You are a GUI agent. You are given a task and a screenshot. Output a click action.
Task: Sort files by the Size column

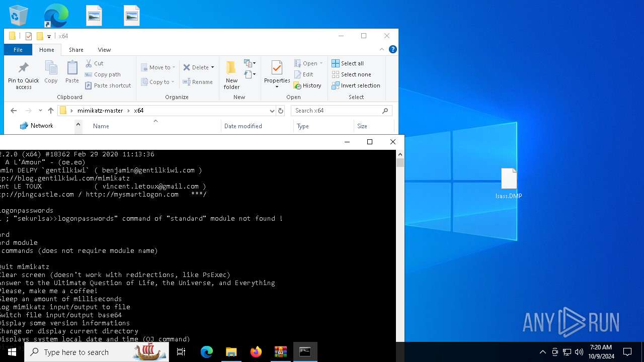[x=362, y=126]
